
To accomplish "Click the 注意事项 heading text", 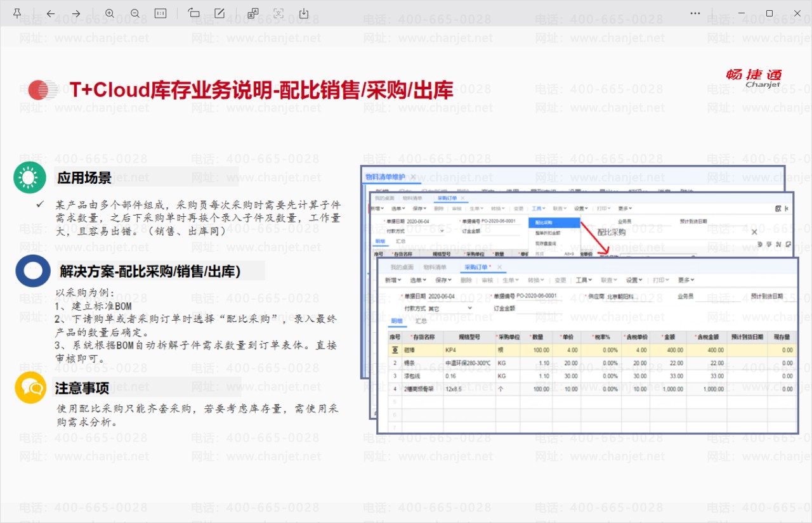I will click(x=82, y=388).
